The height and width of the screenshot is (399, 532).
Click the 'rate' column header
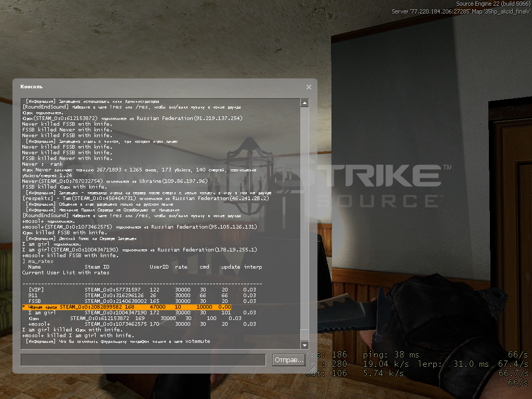181,267
